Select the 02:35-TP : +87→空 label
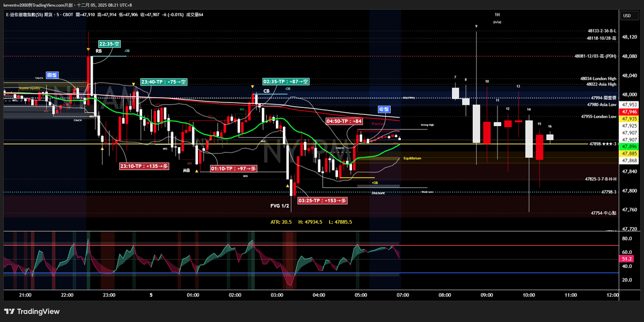The image size is (644, 322). tap(286, 82)
